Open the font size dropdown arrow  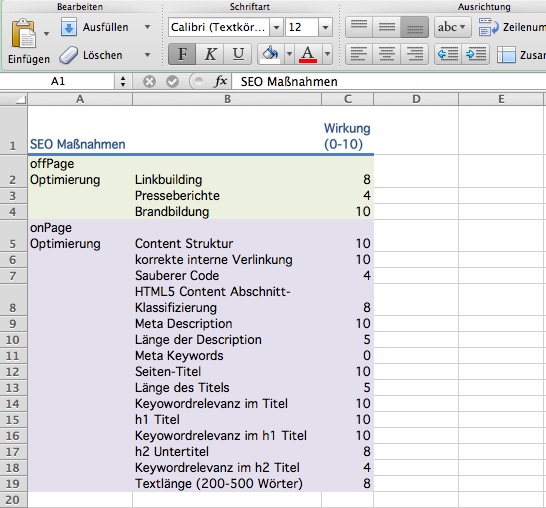pyautogui.click(x=325, y=27)
